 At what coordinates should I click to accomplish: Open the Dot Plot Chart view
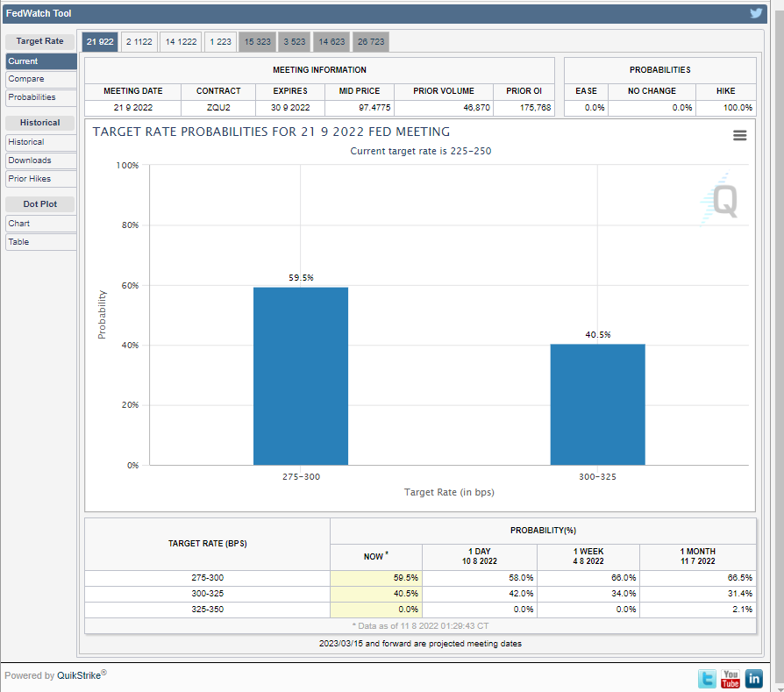40,224
